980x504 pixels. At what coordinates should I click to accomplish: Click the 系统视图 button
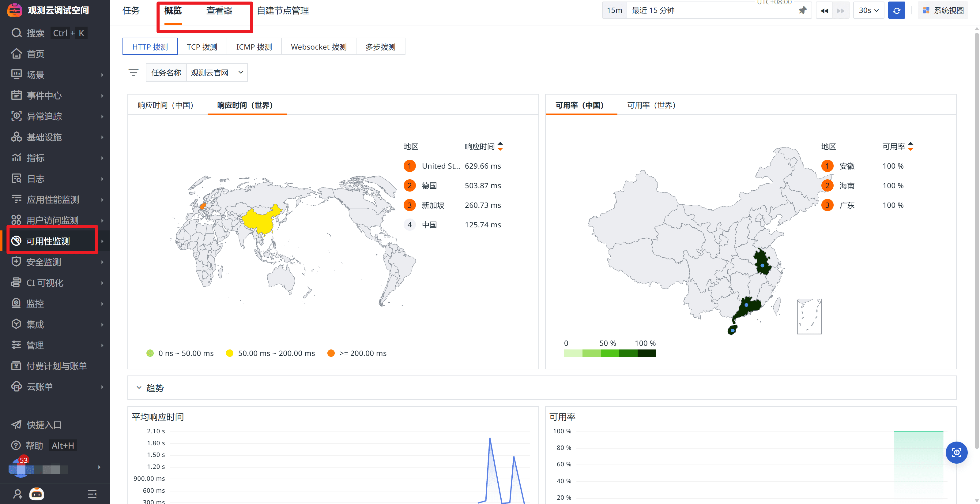coord(944,11)
